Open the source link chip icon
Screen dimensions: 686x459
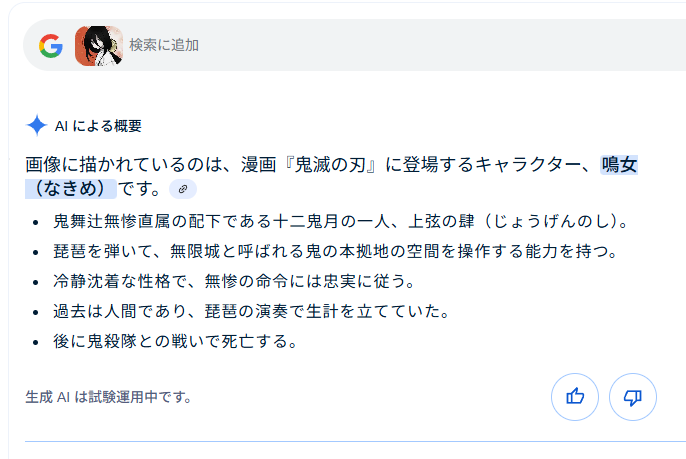point(183,189)
